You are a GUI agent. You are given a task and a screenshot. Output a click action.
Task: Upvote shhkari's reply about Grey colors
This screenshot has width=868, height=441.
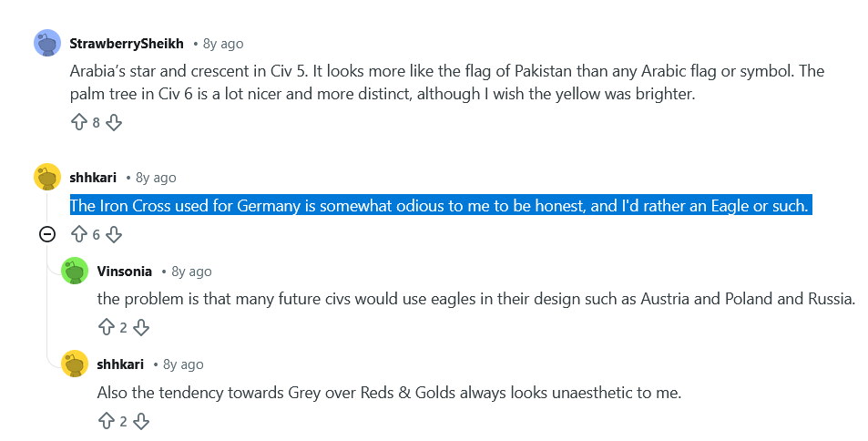pyautogui.click(x=106, y=421)
